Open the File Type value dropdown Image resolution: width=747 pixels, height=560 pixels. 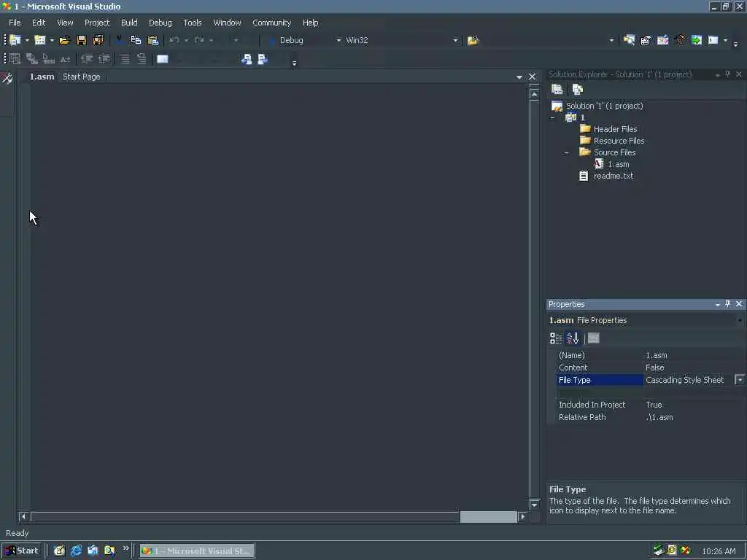740,379
